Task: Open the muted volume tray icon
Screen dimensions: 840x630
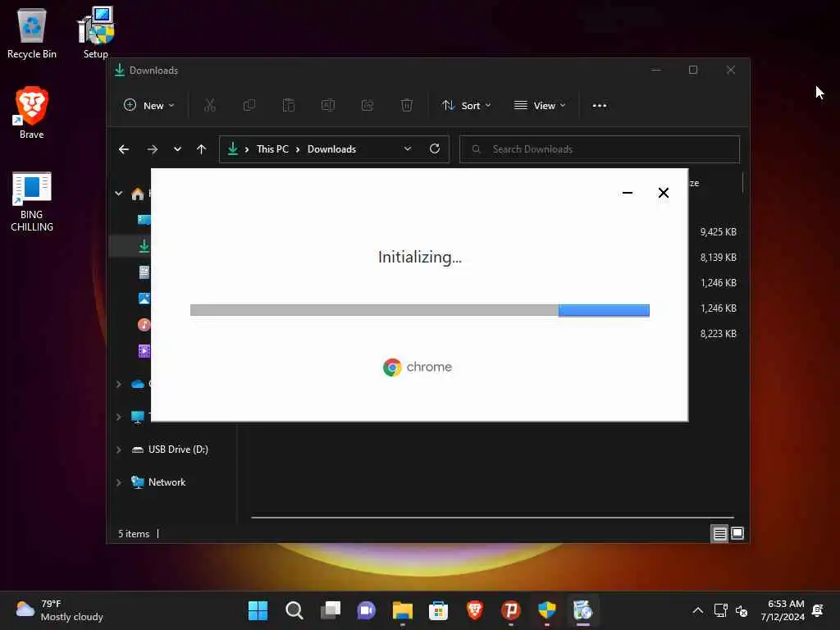Action: tap(742, 610)
